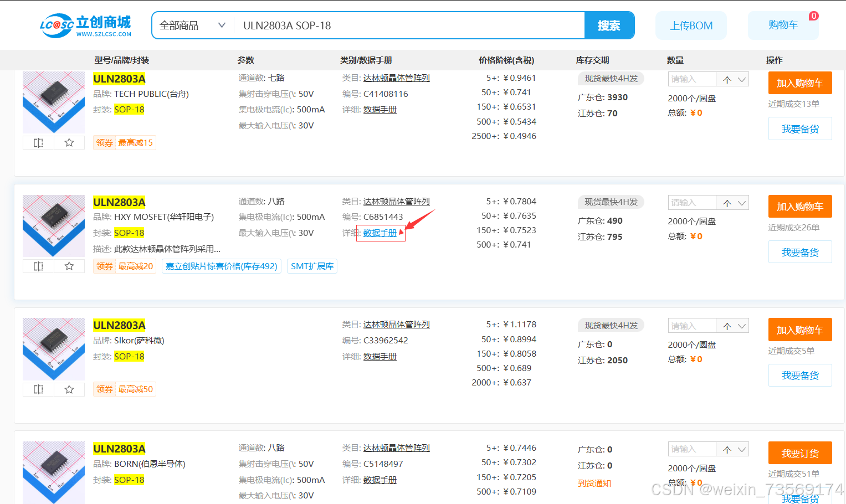Viewport: 846px width, 504px height.
Task: Focus quantity input for BORN item
Action: (x=692, y=449)
